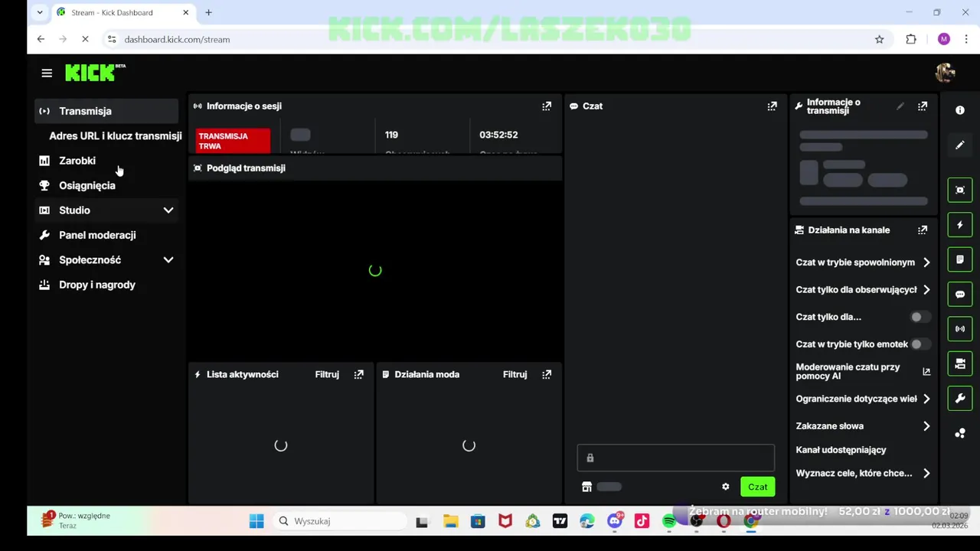Toggle mod actions note icon in right rail
This screenshot has width=980, height=551.
(960, 259)
